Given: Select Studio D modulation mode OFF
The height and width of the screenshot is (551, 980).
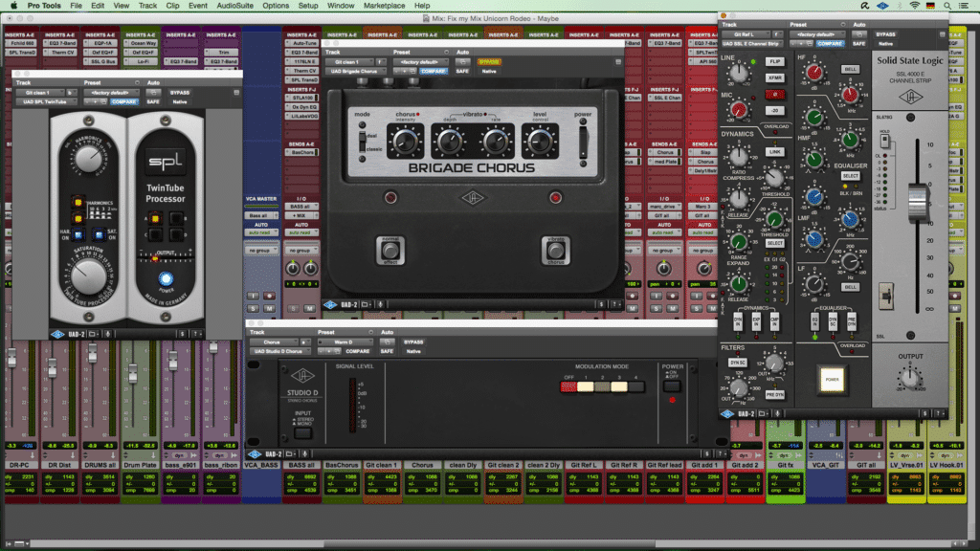Looking at the screenshot, I should click(x=568, y=386).
